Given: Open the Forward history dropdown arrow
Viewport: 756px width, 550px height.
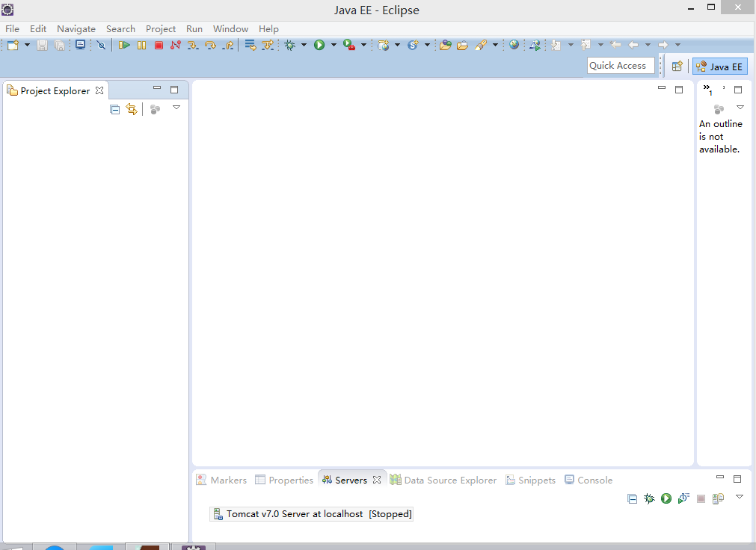Looking at the screenshot, I should click(x=678, y=45).
